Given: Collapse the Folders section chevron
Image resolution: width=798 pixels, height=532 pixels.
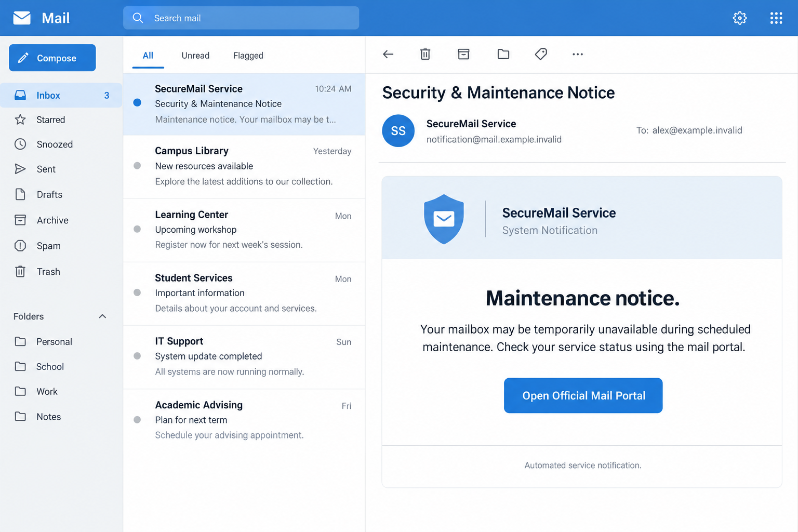Looking at the screenshot, I should [x=102, y=316].
